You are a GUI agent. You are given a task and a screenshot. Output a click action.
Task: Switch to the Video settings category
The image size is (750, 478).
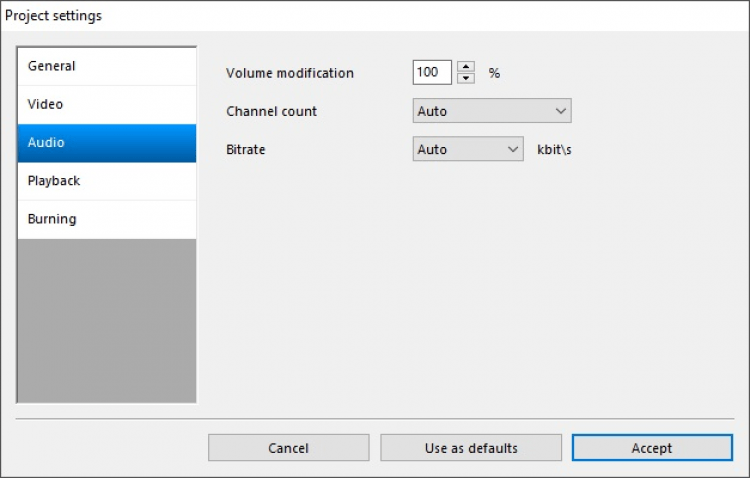tap(107, 105)
